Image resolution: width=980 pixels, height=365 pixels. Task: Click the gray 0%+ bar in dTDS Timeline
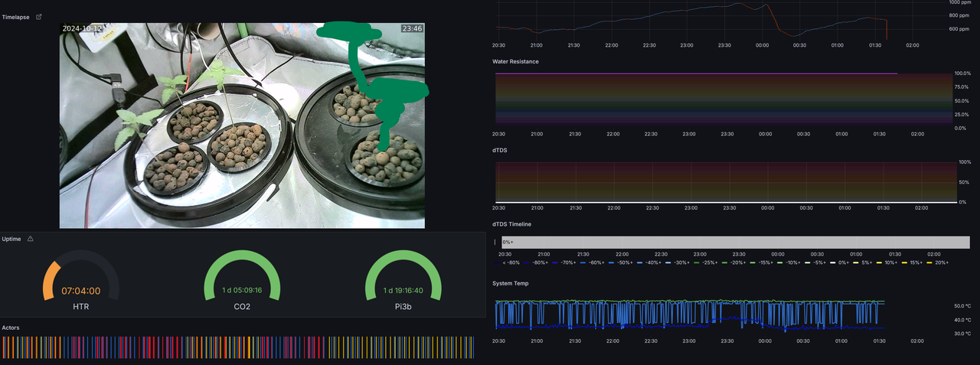pos(735,242)
